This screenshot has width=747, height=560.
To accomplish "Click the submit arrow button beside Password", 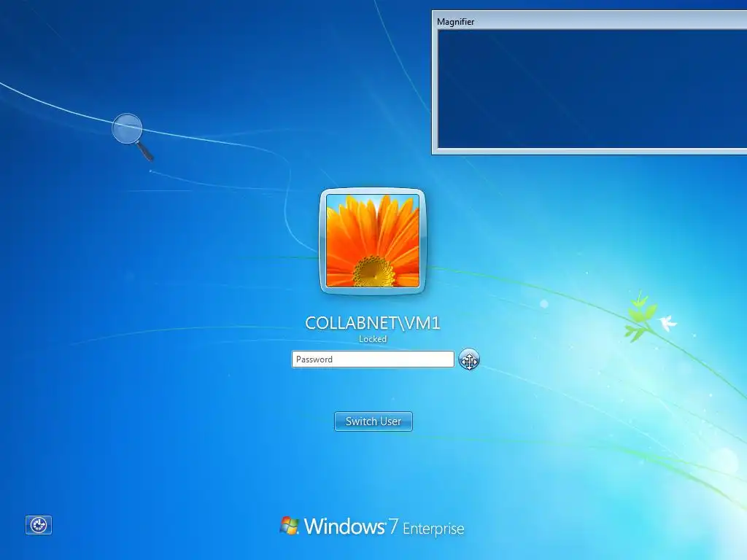I will click(469, 359).
